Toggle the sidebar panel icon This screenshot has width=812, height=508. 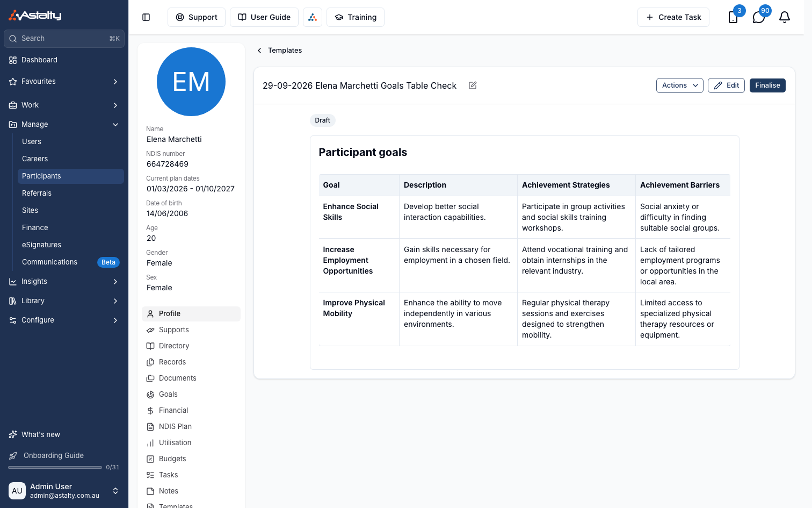coord(146,17)
